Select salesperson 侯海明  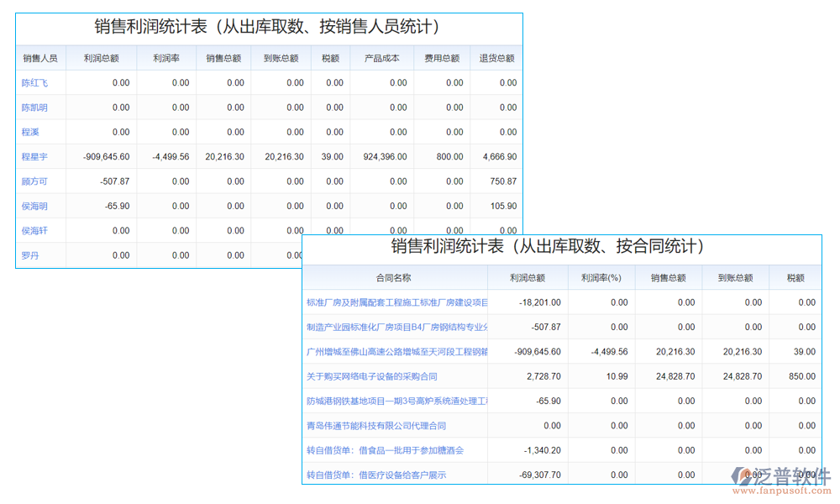pyautogui.click(x=33, y=206)
